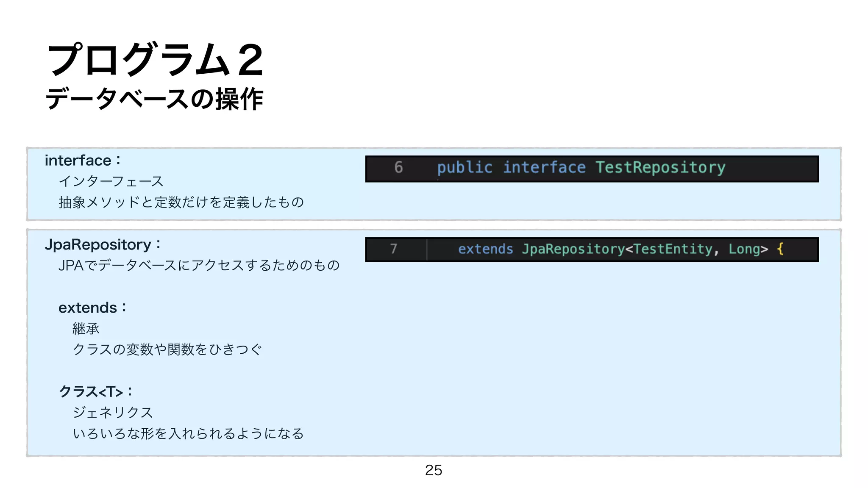868x488 pixels.
Task: Click code snippet 'extends JpaRepository<TestEntity, Long>'
Action: click(613, 249)
